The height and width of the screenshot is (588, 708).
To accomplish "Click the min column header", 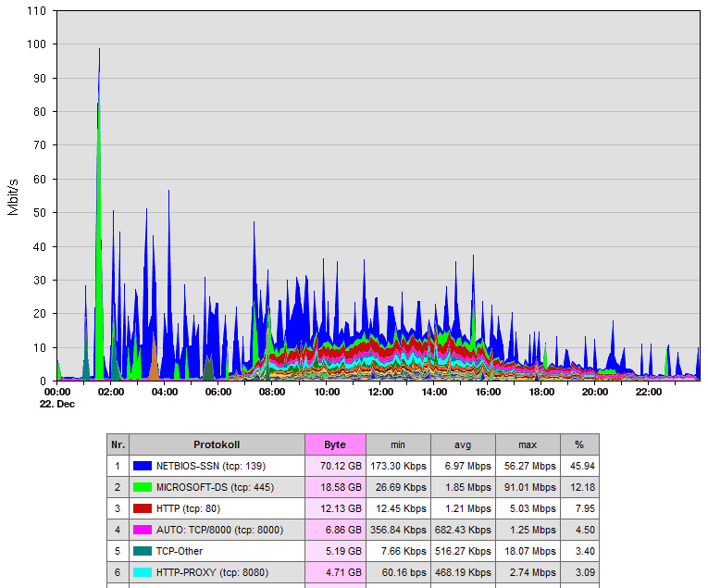I will click(398, 444).
